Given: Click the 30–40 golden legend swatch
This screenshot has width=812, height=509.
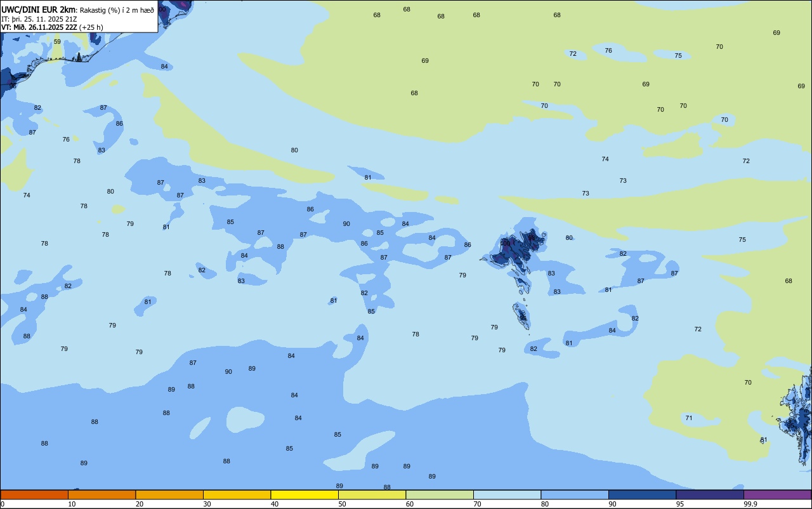Looking at the screenshot, I should 237,494.
